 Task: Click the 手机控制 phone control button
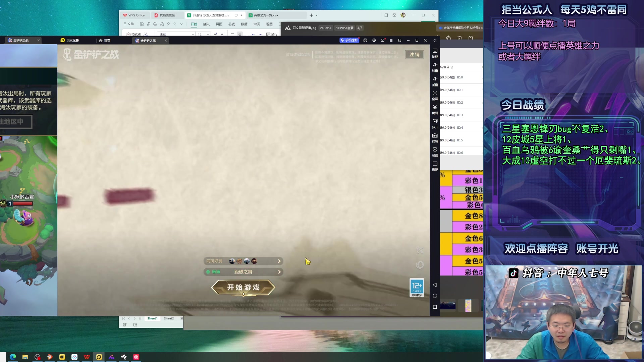coord(349,40)
